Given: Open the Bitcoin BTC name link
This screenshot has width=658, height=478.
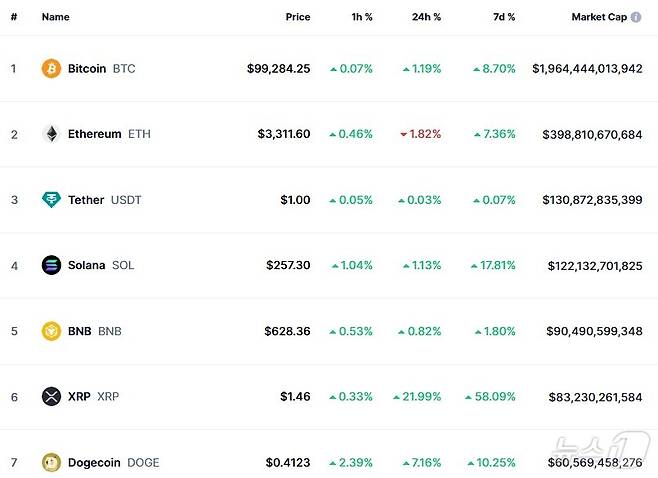Looking at the screenshot, I should (101, 69).
